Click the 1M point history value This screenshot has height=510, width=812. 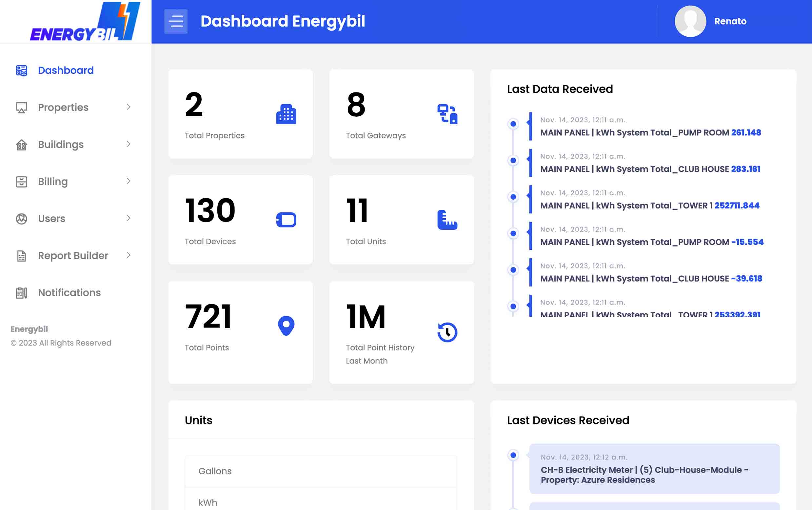pyautogui.click(x=366, y=317)
